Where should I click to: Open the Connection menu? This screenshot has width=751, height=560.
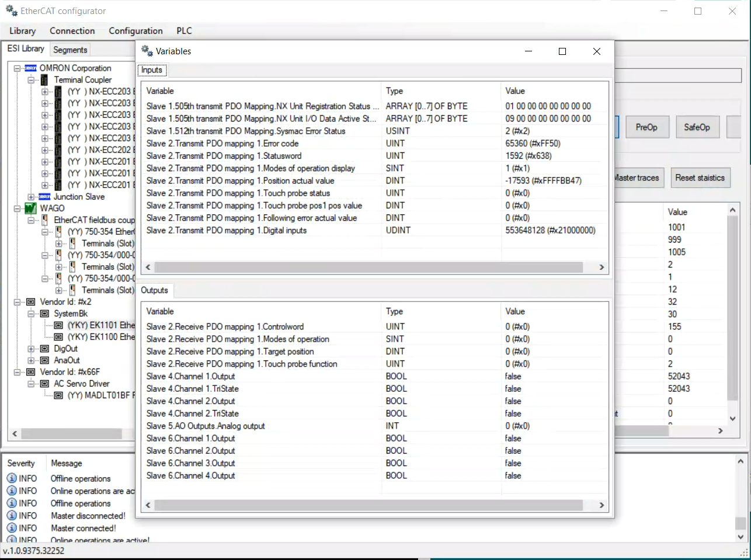[72, 31]
